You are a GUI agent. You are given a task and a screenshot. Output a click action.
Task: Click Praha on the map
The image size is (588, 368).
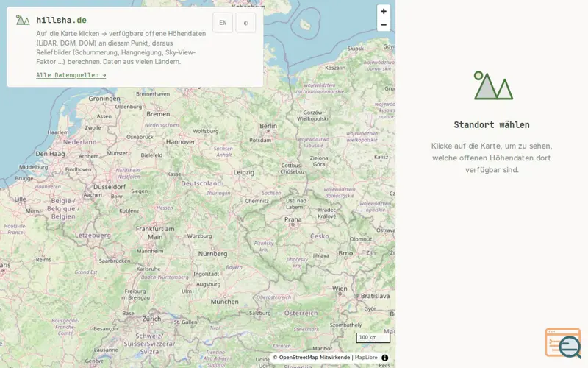coord(293,219)
